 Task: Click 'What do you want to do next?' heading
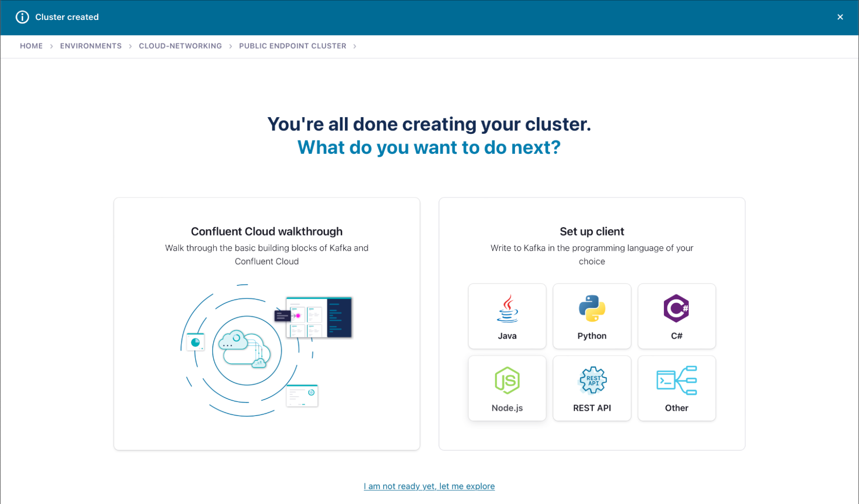[x=429, y=147]
